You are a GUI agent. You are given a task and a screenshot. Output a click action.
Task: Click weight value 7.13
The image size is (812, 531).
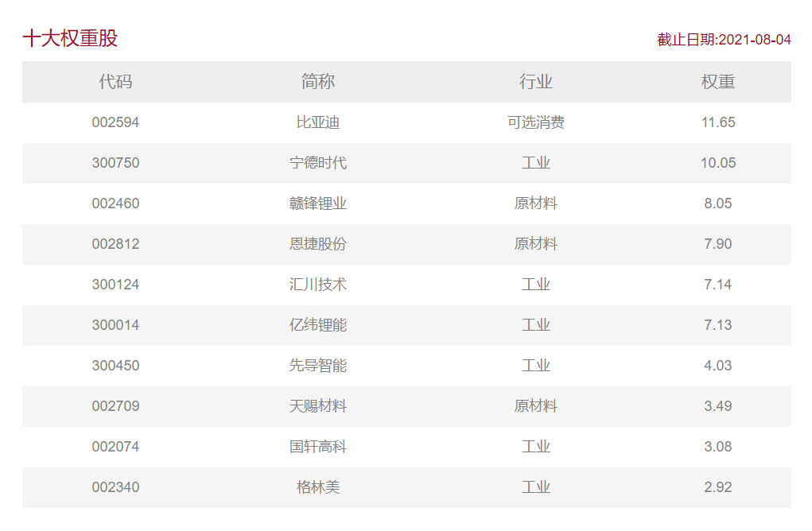point(718,325)
